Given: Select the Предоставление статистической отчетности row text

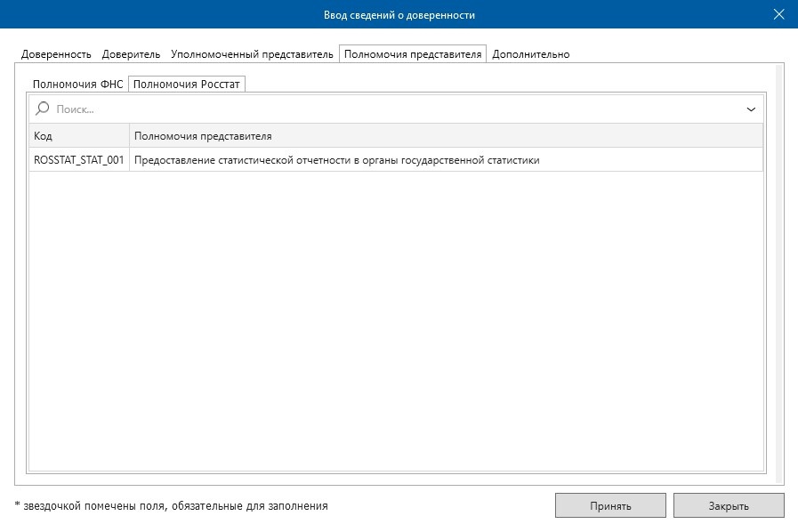Looking at the screenshot, I should point(337,160).
